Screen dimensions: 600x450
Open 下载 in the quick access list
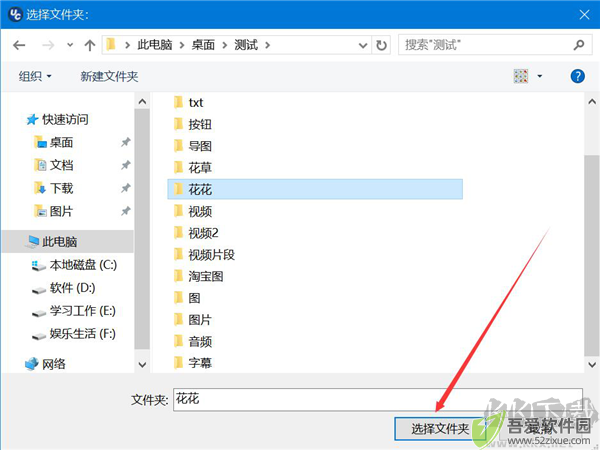pos(54,188)
